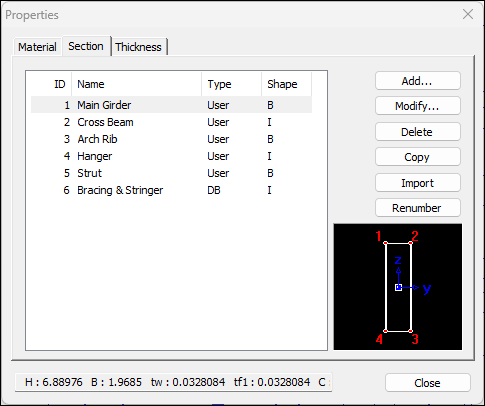This screenshot has height=406, width=485.
Task: Sort list by Name column header
Action: tap(136, 84)
